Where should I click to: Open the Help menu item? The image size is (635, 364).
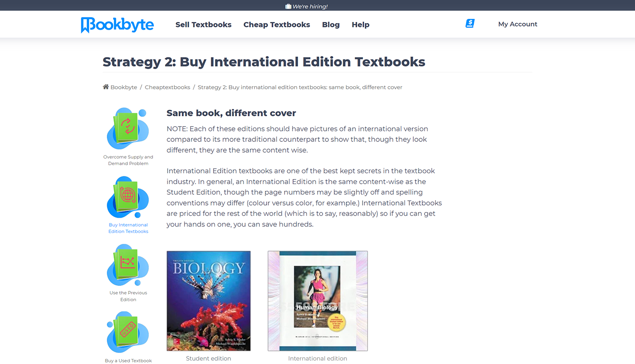[x=360, y=25]
